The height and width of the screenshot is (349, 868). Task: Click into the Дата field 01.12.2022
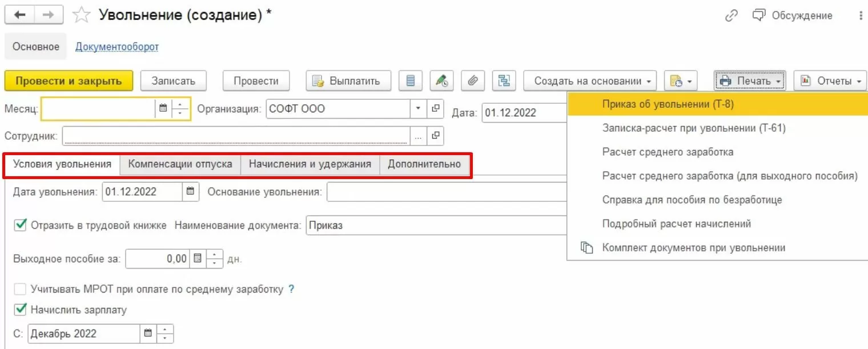(524, 112)
